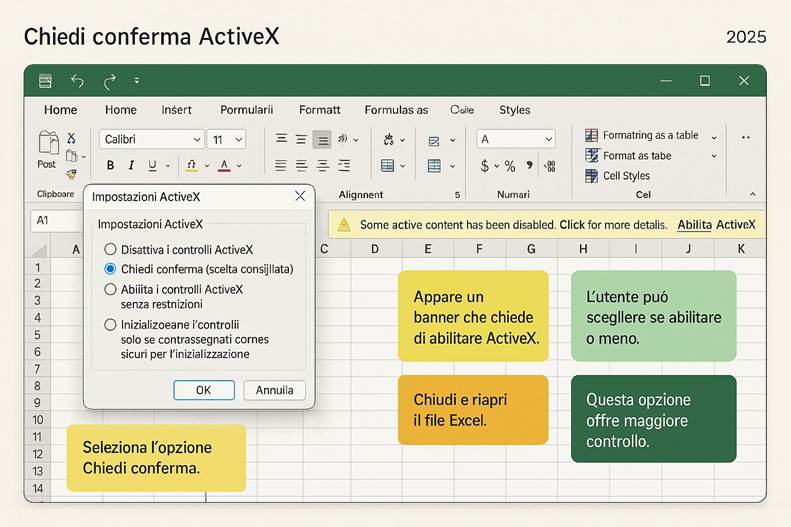Open the Insert ribbon tab

176,110
